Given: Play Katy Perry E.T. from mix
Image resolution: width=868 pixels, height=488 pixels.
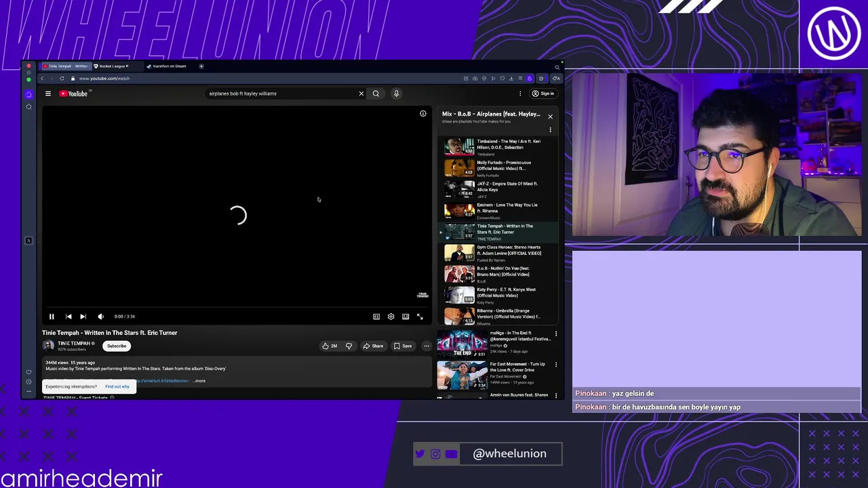Looking at the screenshot, I should pyautogui.click(x=498, y=295).
